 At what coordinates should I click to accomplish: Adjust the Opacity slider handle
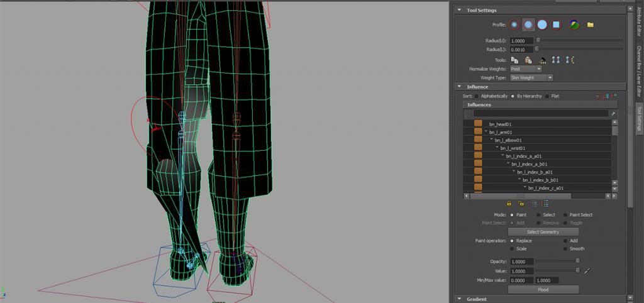point(577,261)
